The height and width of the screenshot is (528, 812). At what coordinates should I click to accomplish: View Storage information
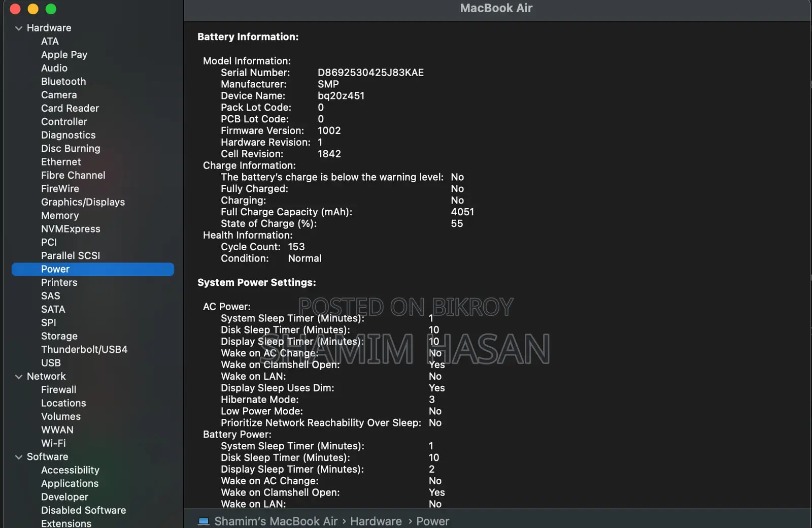coord(59,336)
